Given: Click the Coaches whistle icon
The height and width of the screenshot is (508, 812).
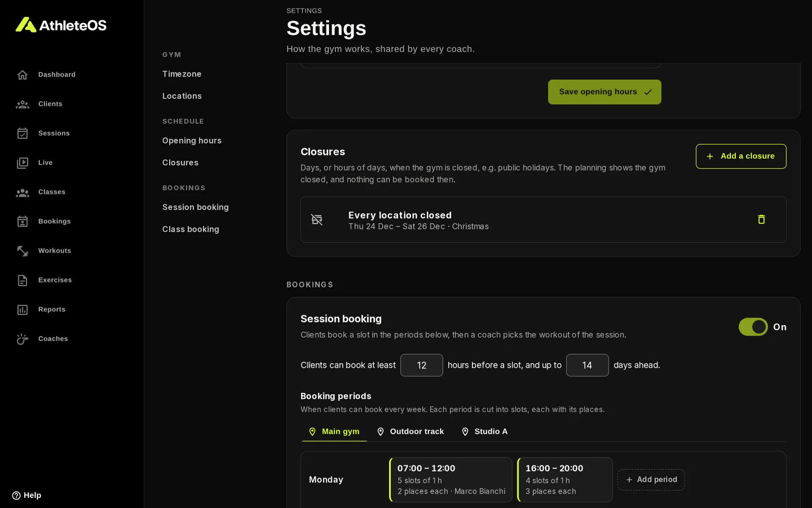Looking at the screenshot, I should (22, 339).
